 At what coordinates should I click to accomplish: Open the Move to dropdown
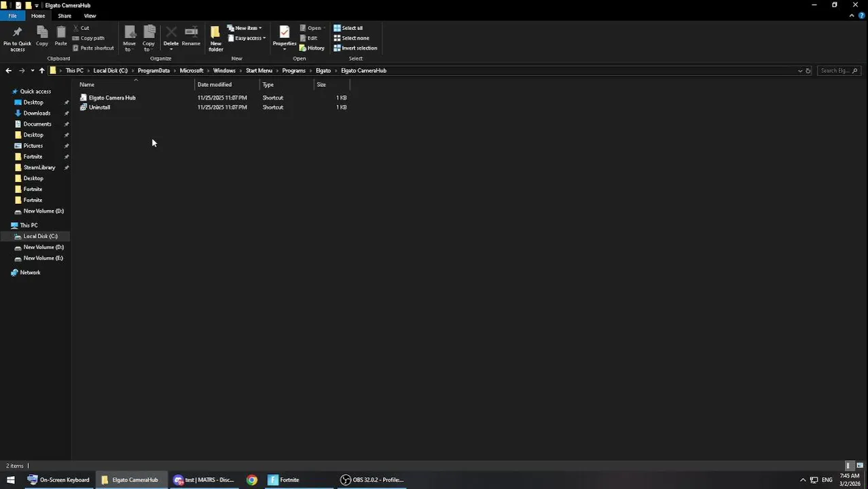click(x=129, y=39)
